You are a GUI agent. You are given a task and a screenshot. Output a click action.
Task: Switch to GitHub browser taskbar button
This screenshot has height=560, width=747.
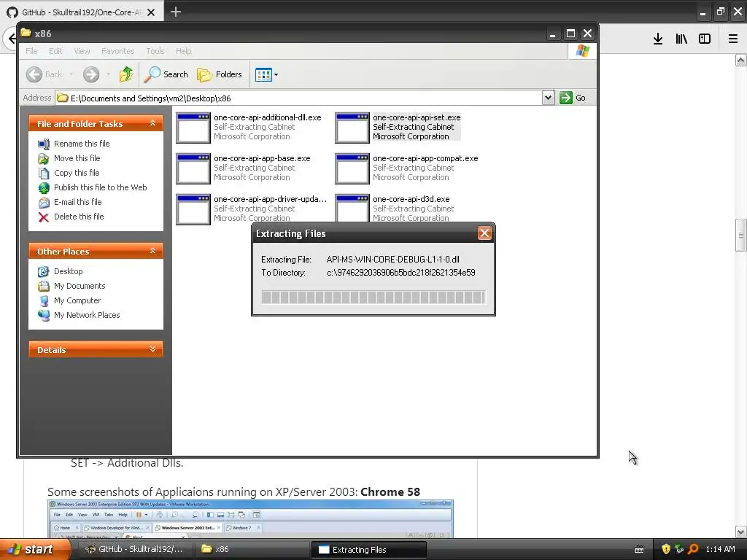coord(134,549)
